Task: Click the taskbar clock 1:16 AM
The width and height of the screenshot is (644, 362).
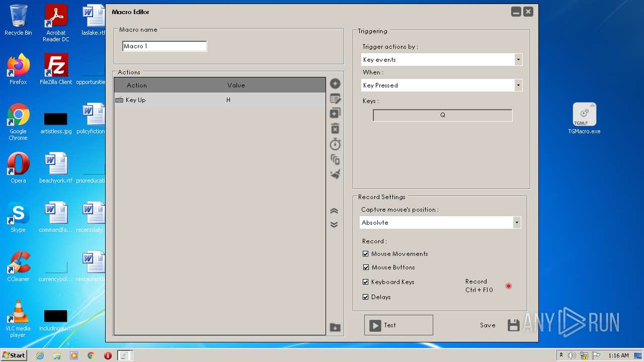Action: click(x=618, y=355)
